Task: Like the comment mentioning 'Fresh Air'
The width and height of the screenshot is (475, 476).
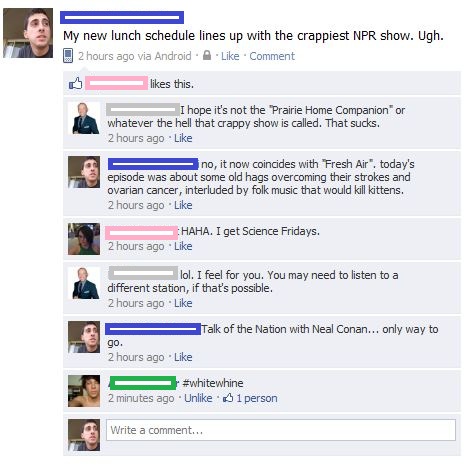Action: pyautogui.click(x=183, y=205)
